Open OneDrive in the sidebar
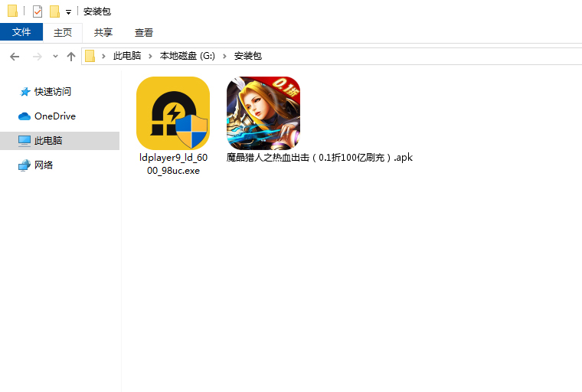The height and width of the screenshot is (392, 582). pos(54,116)
